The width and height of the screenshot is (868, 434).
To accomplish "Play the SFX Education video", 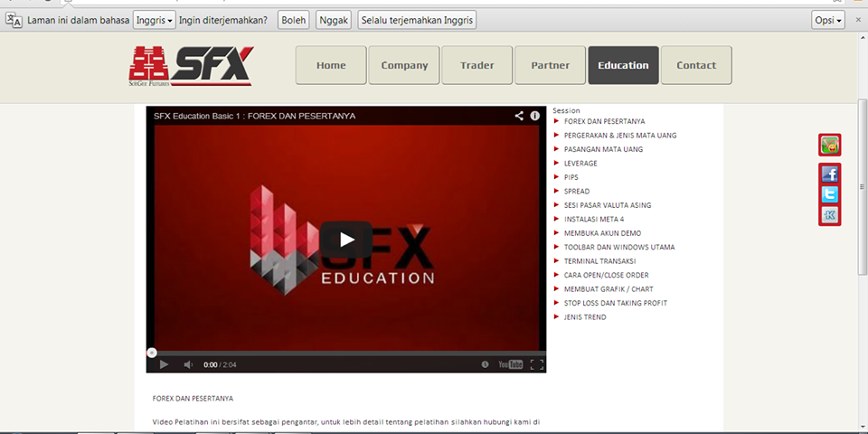I will tap(346, 239).
